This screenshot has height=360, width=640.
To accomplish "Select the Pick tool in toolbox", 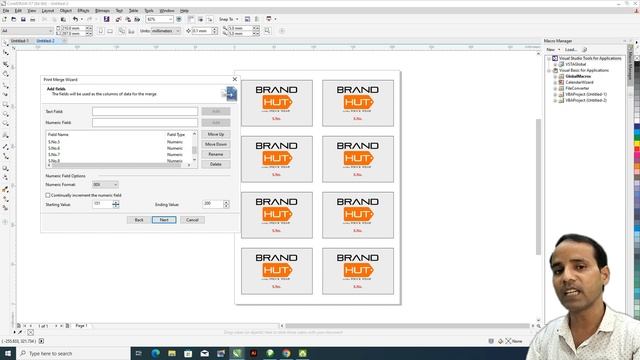I will [6, 43].
